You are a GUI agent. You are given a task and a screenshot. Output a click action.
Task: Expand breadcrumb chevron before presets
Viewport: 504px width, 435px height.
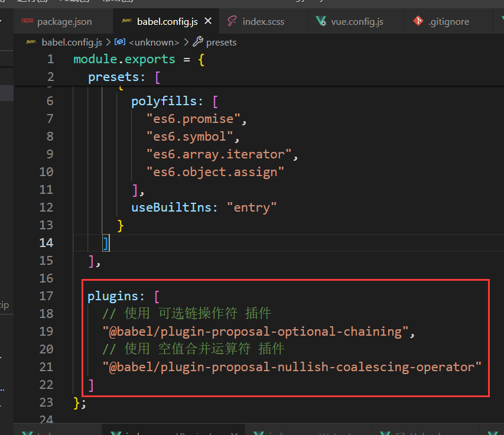186,42
